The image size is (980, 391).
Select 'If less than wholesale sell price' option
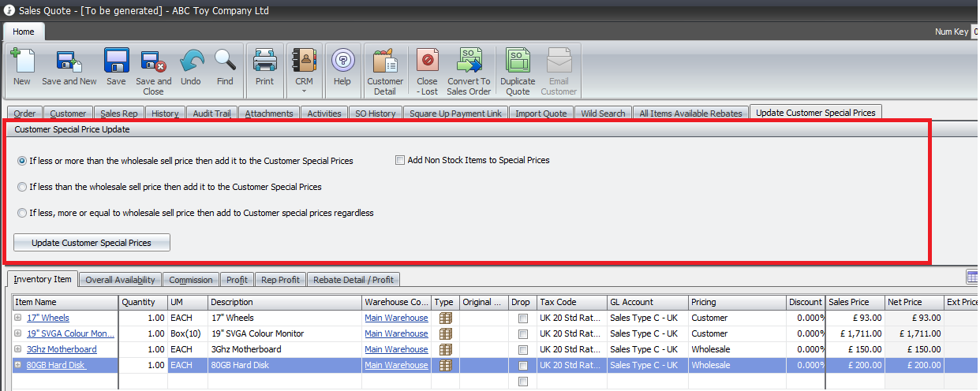pyautogui.click(x=22, y=187)
